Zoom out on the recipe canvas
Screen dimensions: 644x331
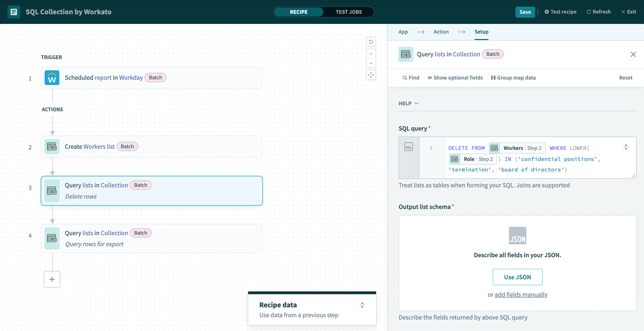(371, 63)
